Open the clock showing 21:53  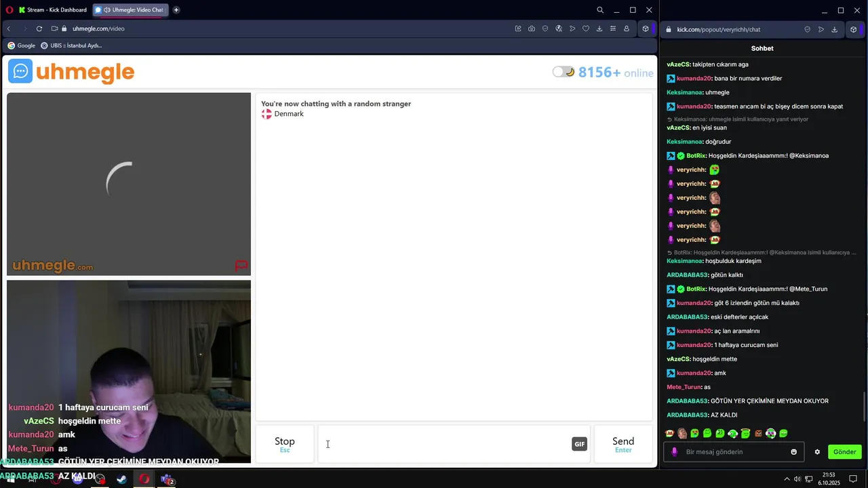tap(829, 479)
